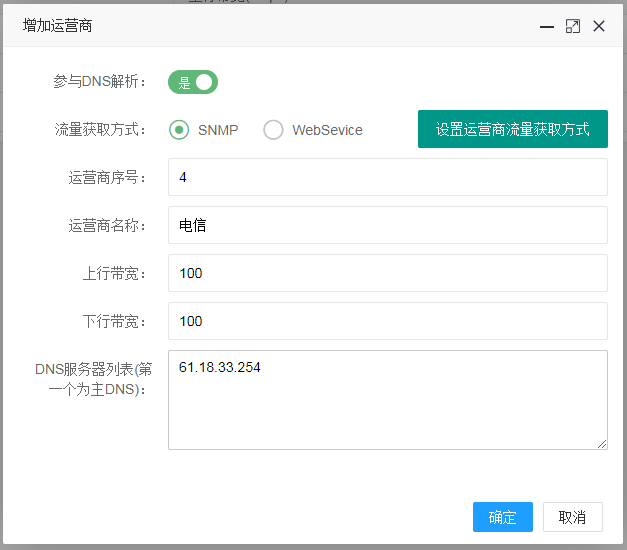The height and width of the screenshot is (550, 627).
Task: Close the 增加运营商 dialog with X
Action: (599, 27)
